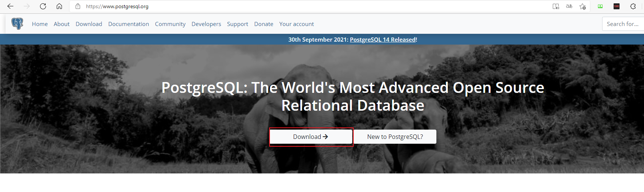The image size is (644, 192).
Task: Open the browser home page icon
Action: click(x=59, y=6)
